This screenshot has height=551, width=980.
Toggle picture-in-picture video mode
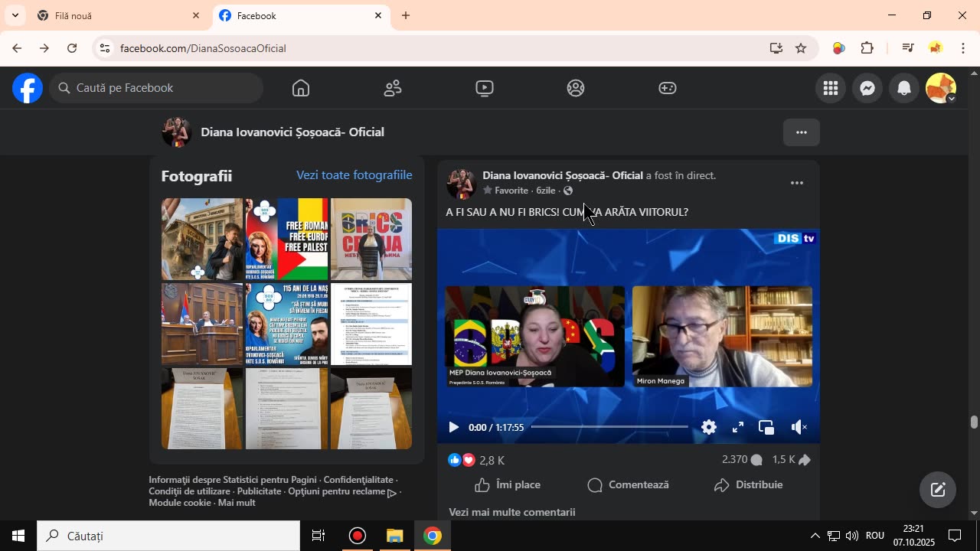coord(766,427)
